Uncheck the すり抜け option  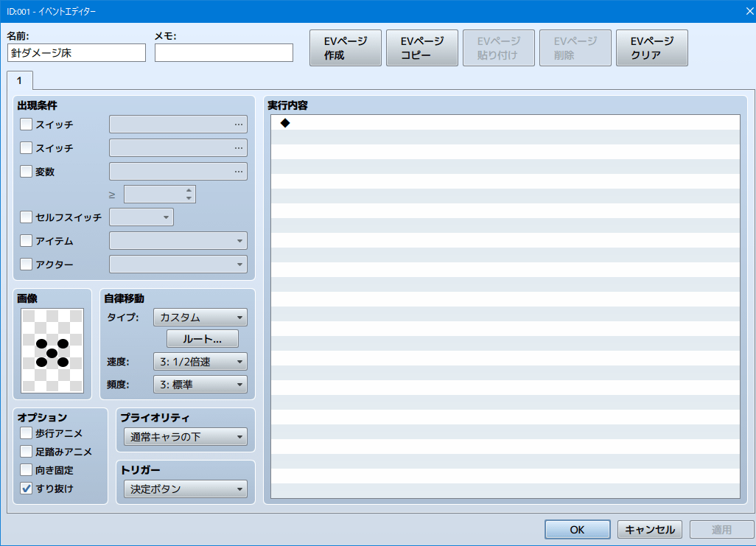click(x=27, y=489)
